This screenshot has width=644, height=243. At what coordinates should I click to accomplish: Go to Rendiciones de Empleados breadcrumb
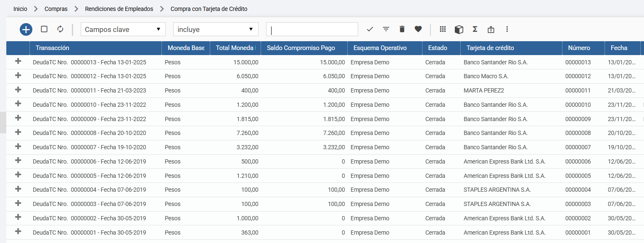point(119,9)
